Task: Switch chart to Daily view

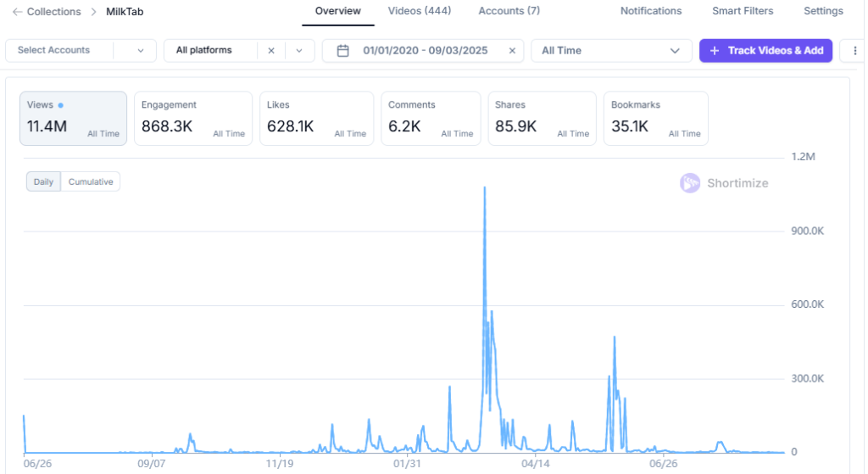Action: click(43, 182)
